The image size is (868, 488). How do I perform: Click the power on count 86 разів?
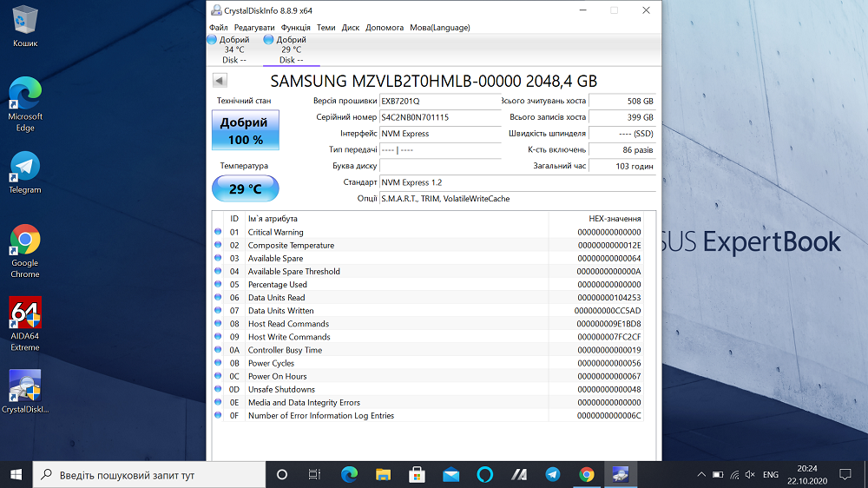pos(622,149)
